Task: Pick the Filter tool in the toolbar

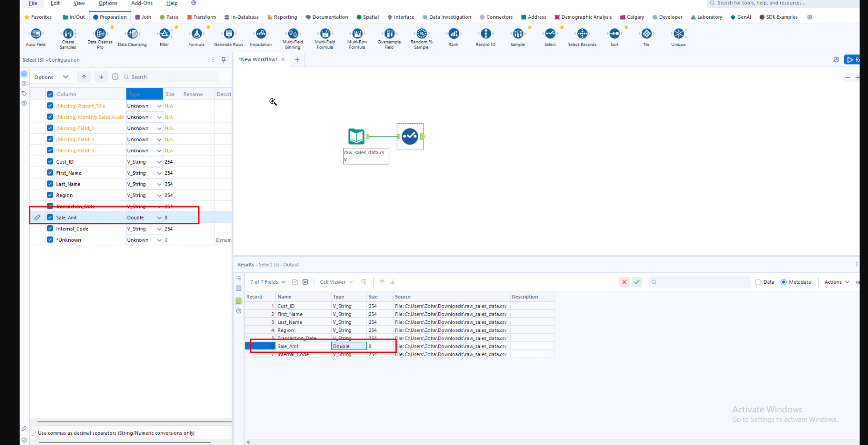Action: [164, 34]
